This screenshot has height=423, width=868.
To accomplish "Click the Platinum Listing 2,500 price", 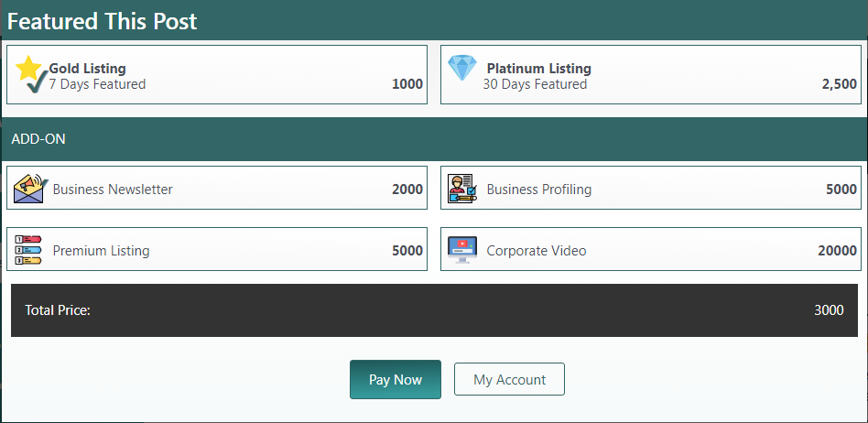I will [x=839, y=84].
